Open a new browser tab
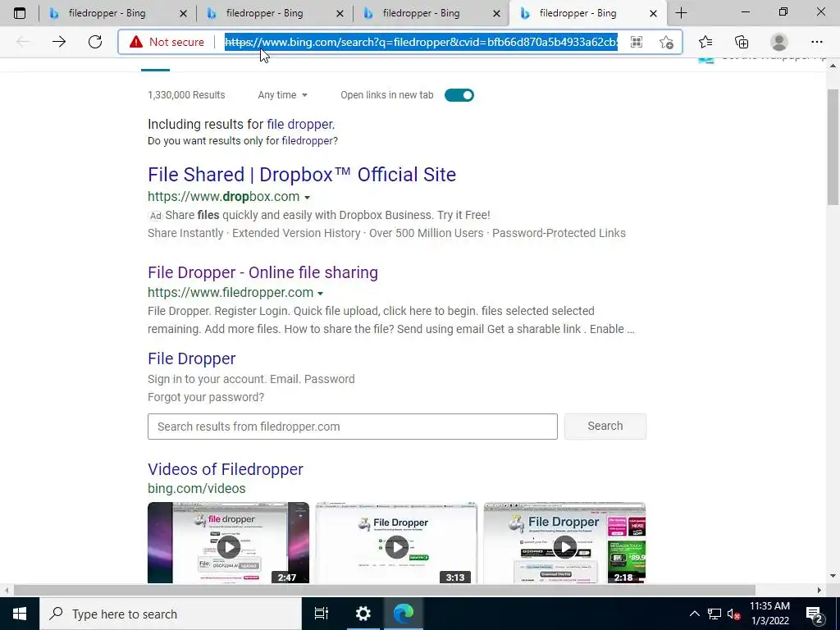Screen dimensions: 840x630 click(x=681, y=13)
